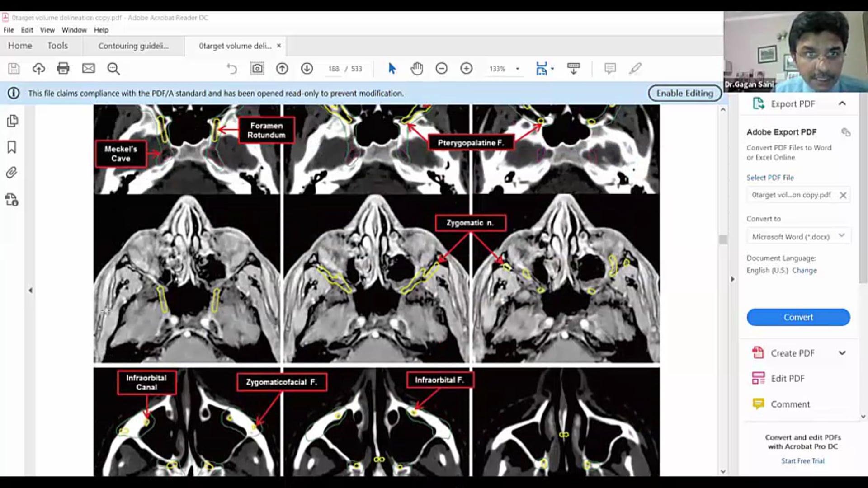The width and height of the screenshot is (868, 488).
Task: Open the page thumbnails sidebar panel
Action: (13, 121)
